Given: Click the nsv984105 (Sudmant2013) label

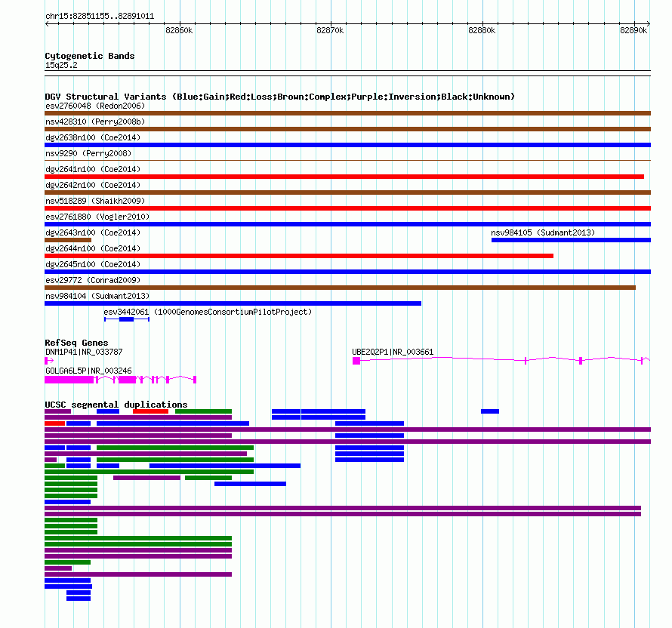Looking at the screenshot, I should pos(543,232).
